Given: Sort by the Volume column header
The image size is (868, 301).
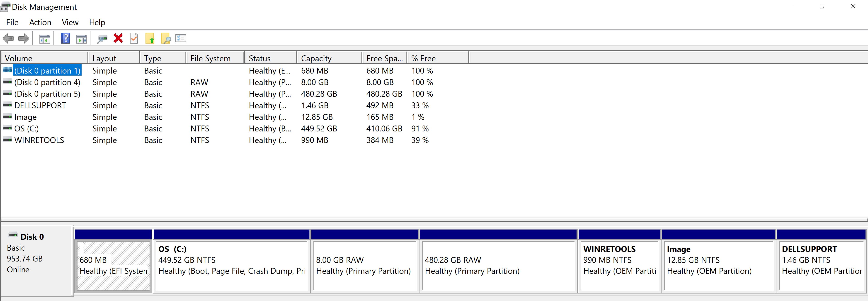Looking at the screenshot, I should coord(44,58).
